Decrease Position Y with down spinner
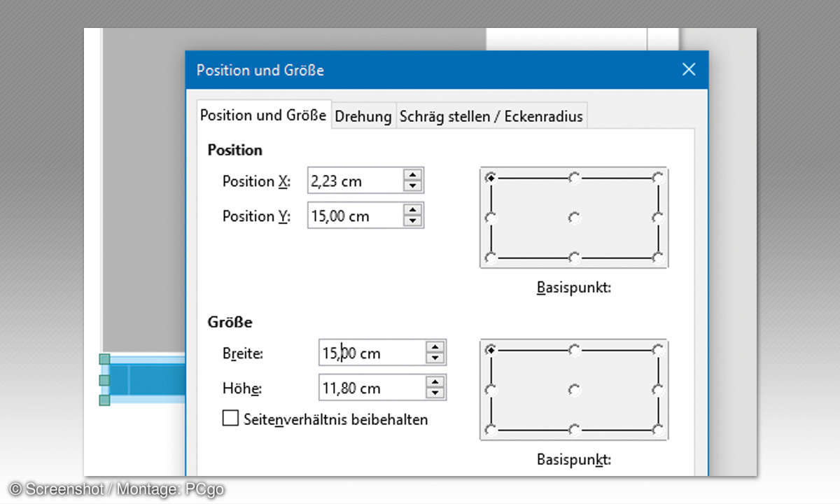The image size is (840, 504). pos(414,222)
